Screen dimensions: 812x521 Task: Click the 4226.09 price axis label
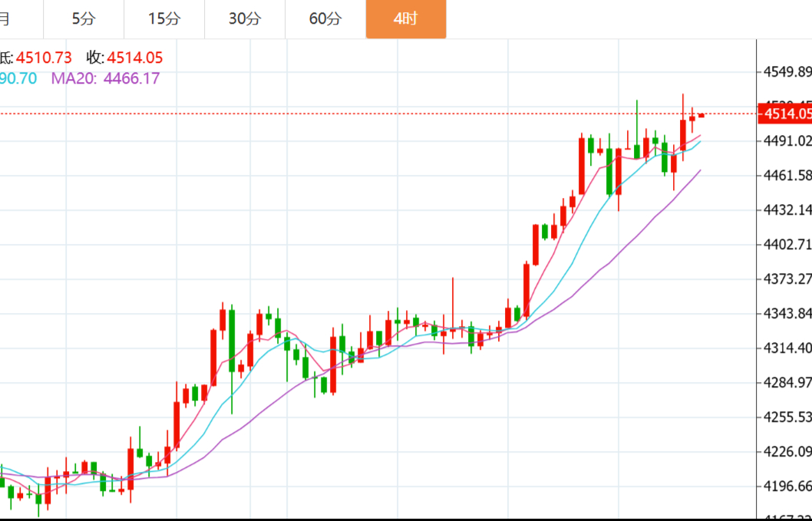787,451
